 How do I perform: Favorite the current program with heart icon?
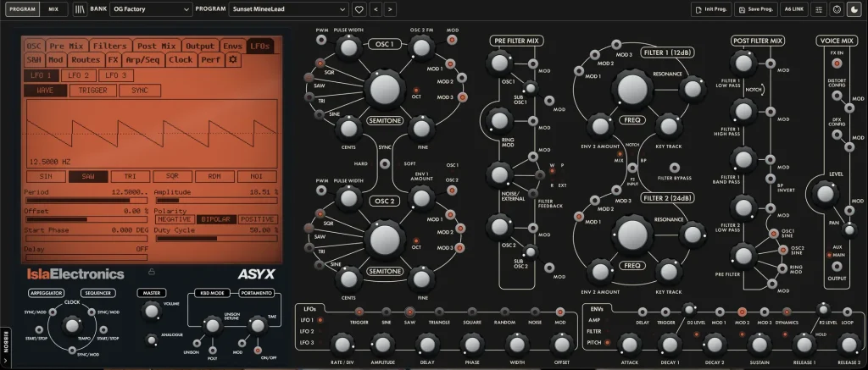pos(359,9)
